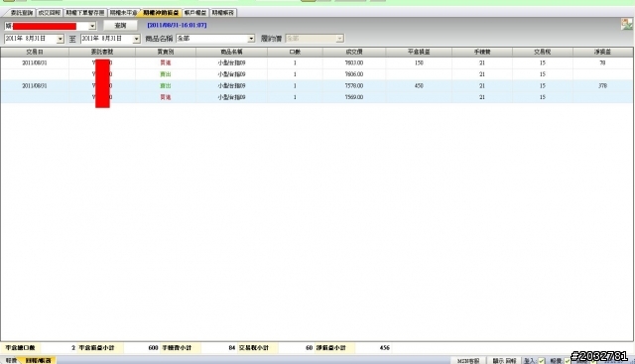Viewport: 635px width, 364px height.
Task: Click the 交易稅小計 total 60
Action: pyautogui.click(x=309, y=348)
